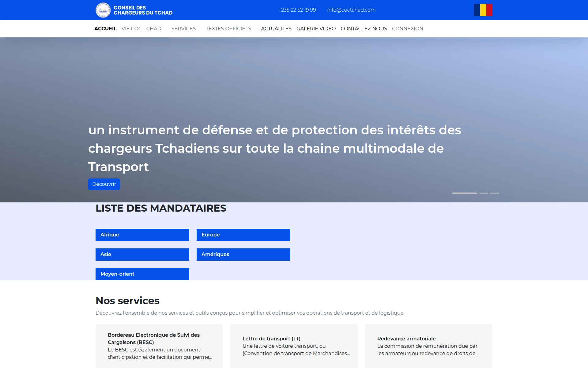Click the Chad flag icon
The height and width of the screenshot is (368, 588).
(483, 10)
